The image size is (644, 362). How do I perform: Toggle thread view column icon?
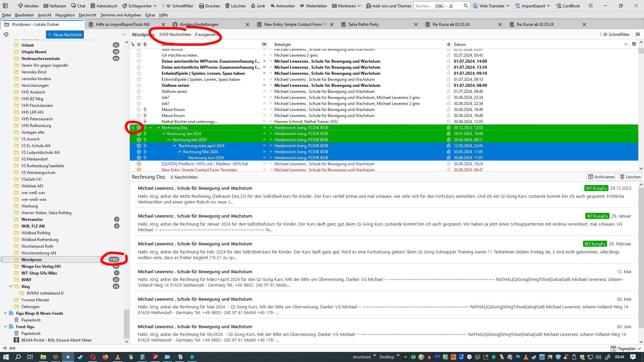(x=133, y=44)
